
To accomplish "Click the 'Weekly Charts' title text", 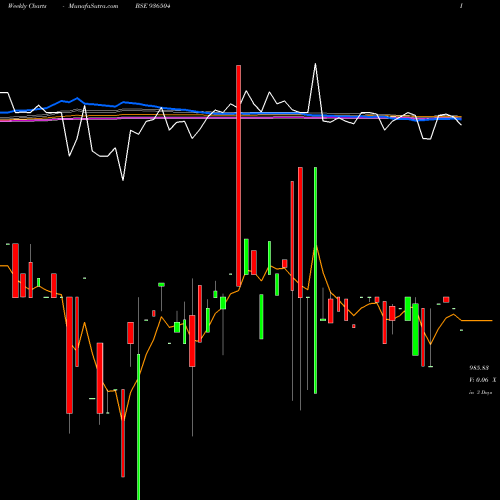I will [x=27, y=6].
